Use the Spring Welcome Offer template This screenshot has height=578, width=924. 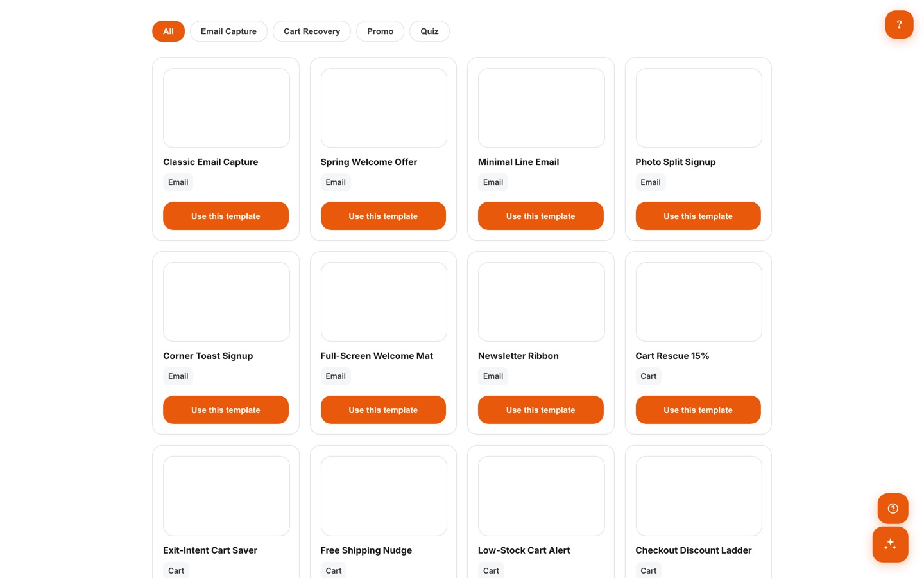coord(383,216)
